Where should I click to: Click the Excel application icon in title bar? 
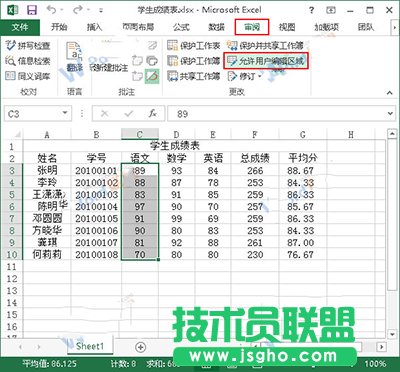point(12,10)
